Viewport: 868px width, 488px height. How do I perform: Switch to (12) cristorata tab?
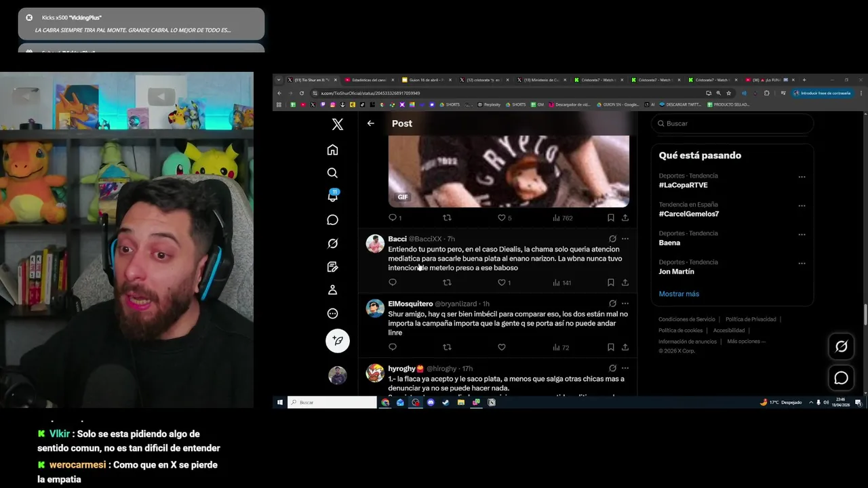(x=482, y=80)
